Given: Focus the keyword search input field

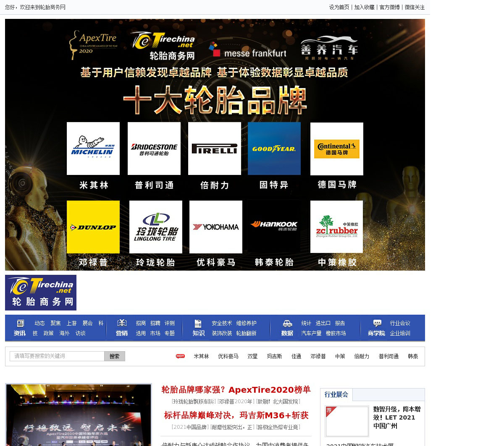Looking at the screenshot, I should pos(57,356).
